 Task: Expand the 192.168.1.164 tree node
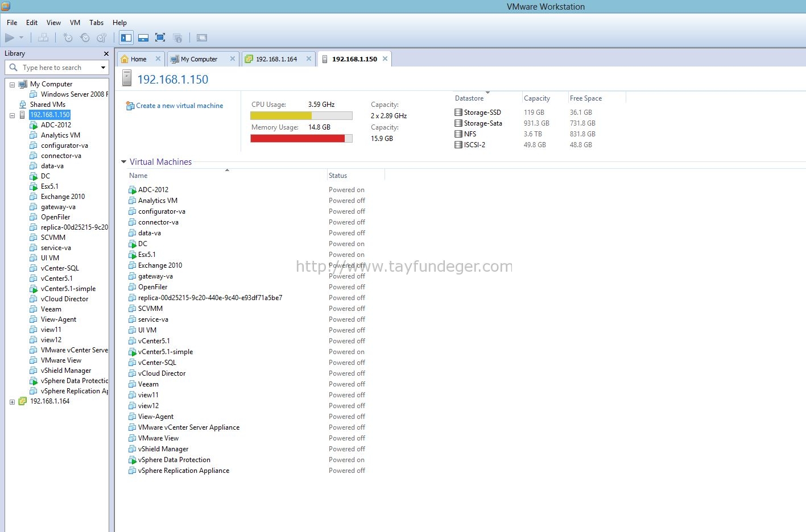(x=12, y=401)
